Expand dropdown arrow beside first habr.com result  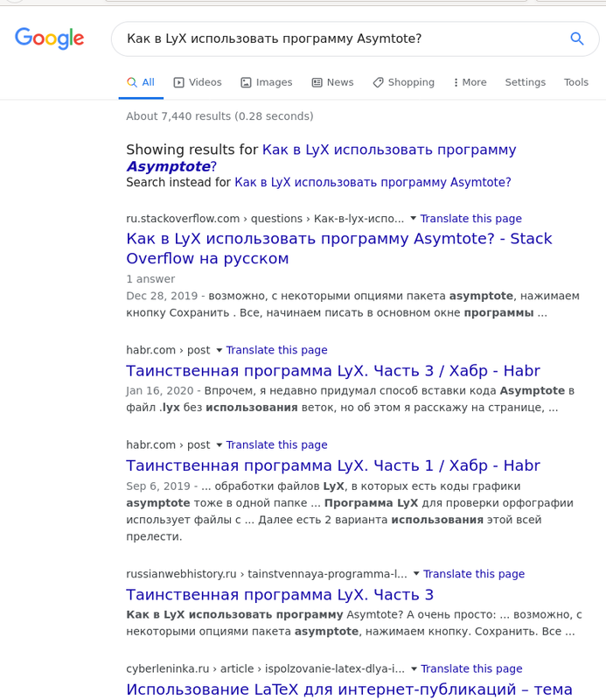click(219, 350)
